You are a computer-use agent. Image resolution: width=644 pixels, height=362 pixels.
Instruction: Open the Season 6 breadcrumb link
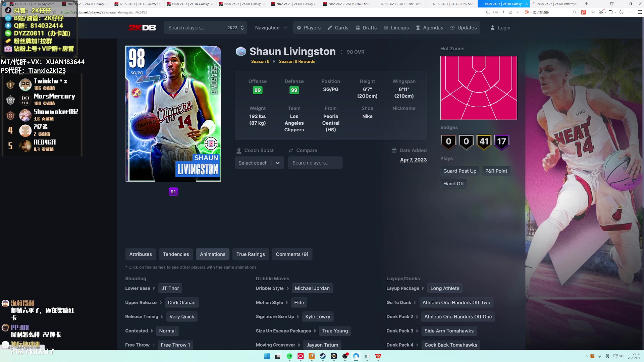click(x=260, y=62)
